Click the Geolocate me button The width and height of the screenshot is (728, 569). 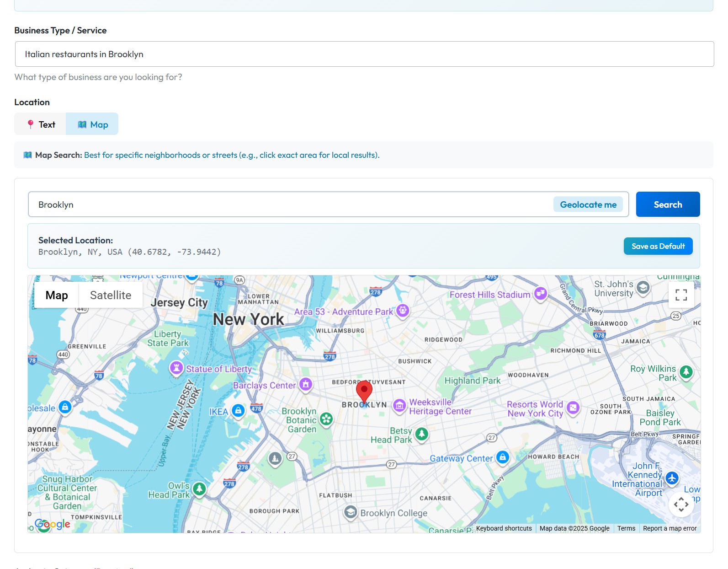click(x=588, y=204)
